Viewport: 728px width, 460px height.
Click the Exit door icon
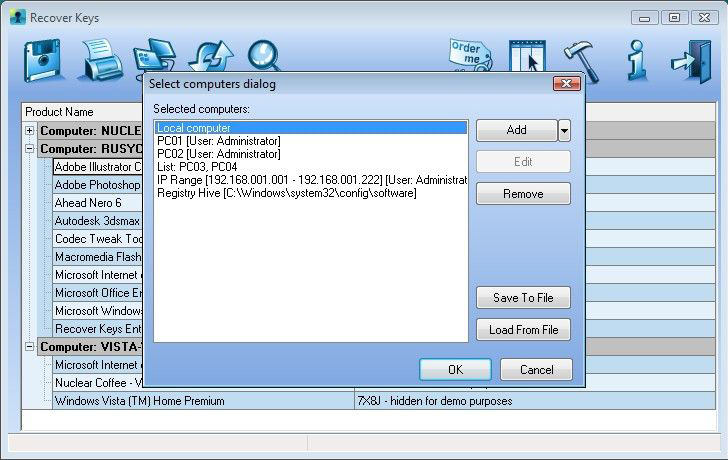pyautogui.click(x=692, y=61)
